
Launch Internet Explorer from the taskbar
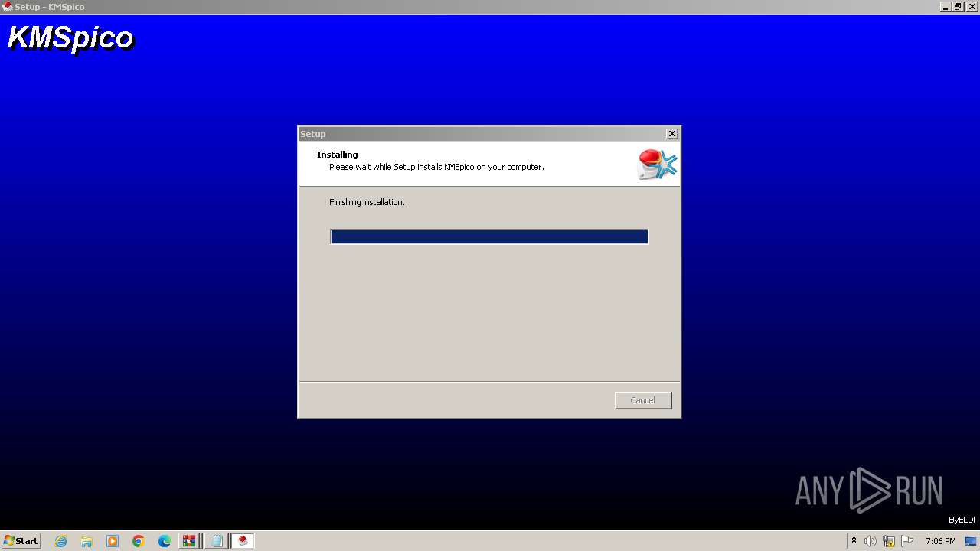[60, 541]
